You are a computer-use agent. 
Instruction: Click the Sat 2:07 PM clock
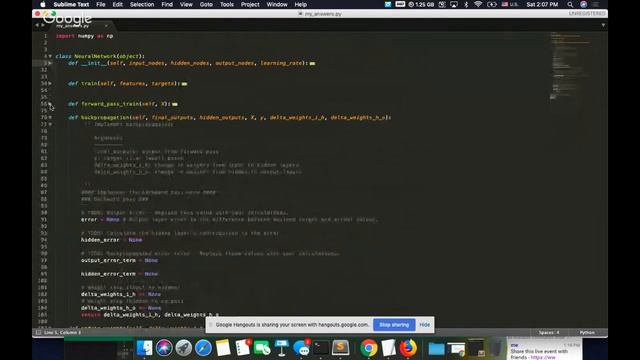point(542,4)
